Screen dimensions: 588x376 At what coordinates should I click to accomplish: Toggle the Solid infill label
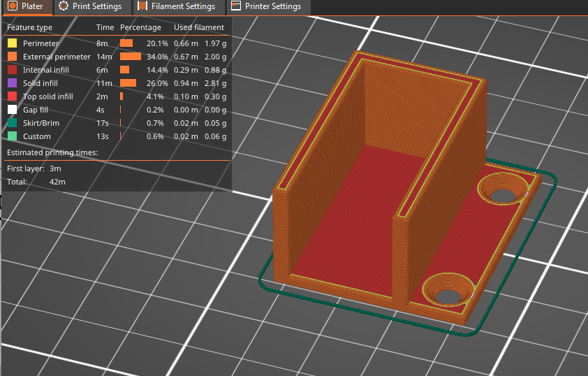(x=40, y=83)
